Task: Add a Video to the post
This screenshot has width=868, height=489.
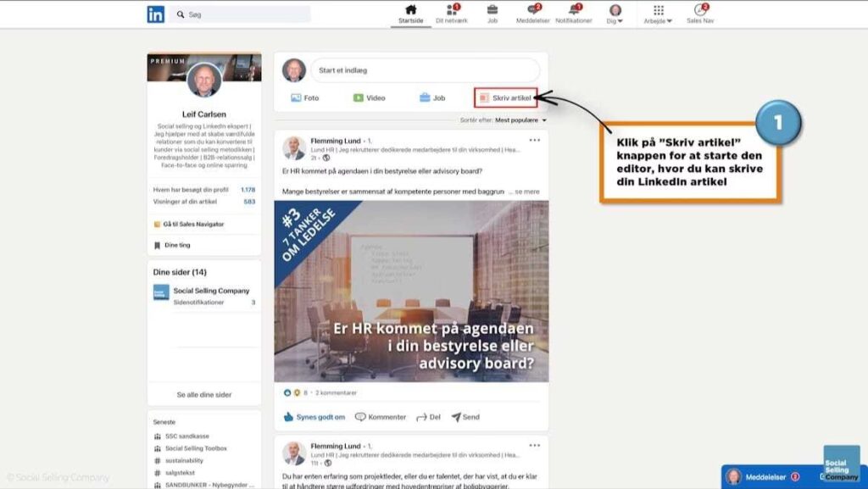Action: pos(369,98)
